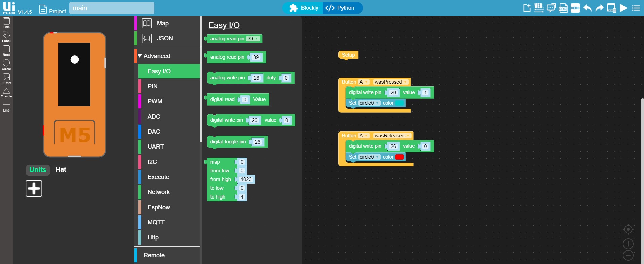Open the hamburger settings menu

click(636, 8)
